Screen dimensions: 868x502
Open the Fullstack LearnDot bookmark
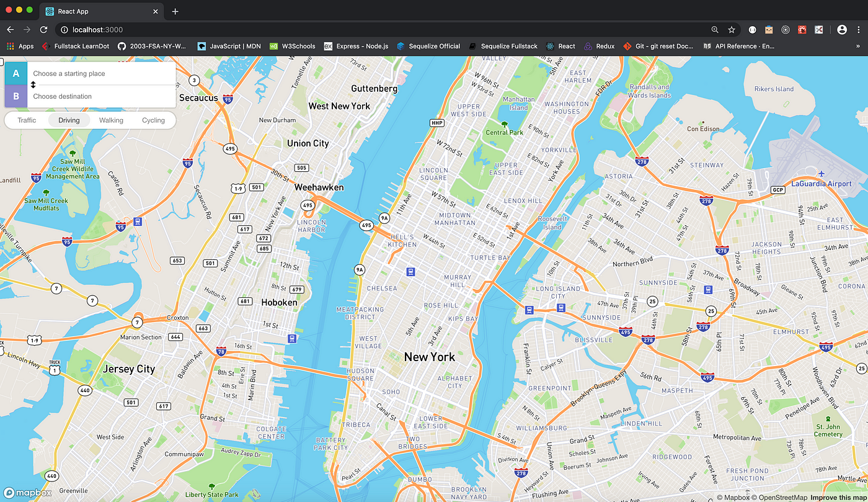pyautogui.click(x=76, y=46)
